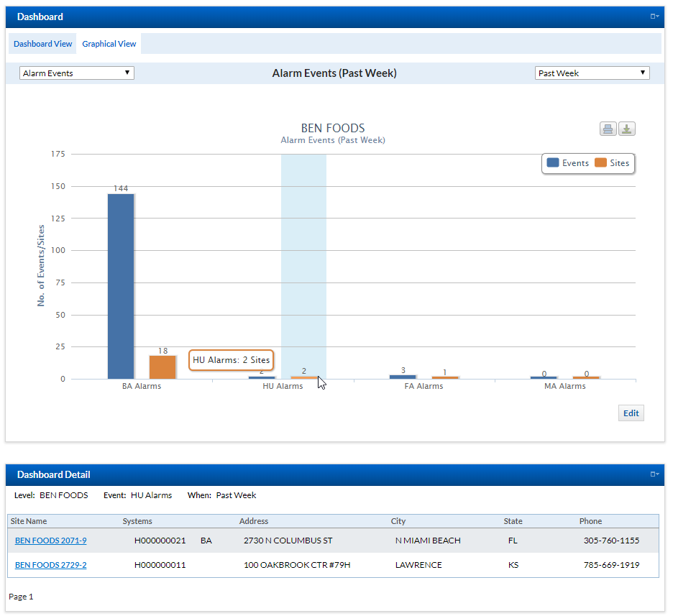The height and width of the screenshot is (616, 673).
Task: Expand the Past Week time range dropdown
Action: 592,73
